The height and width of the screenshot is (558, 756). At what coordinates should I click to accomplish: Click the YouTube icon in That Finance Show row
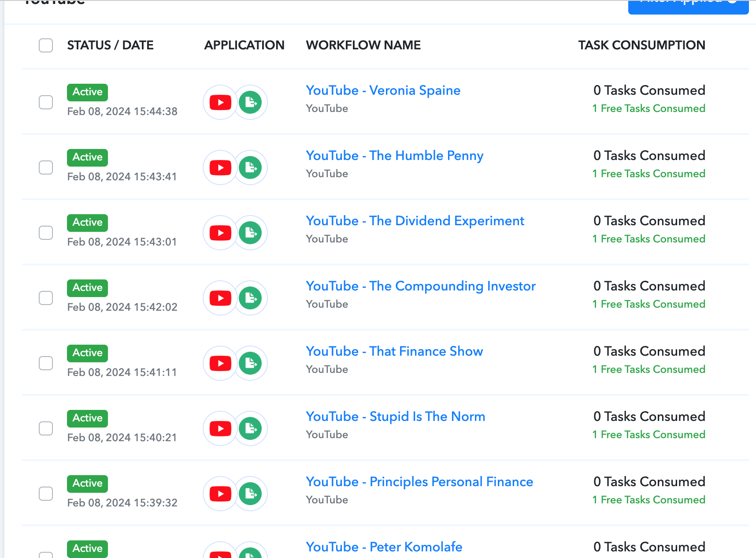coord(220,363)
